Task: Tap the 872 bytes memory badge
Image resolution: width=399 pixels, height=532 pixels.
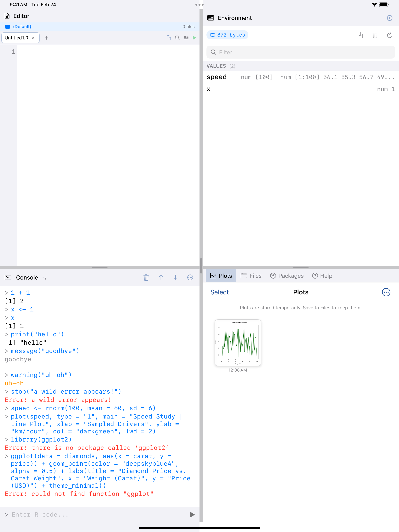Action: (x=227, y=35)
